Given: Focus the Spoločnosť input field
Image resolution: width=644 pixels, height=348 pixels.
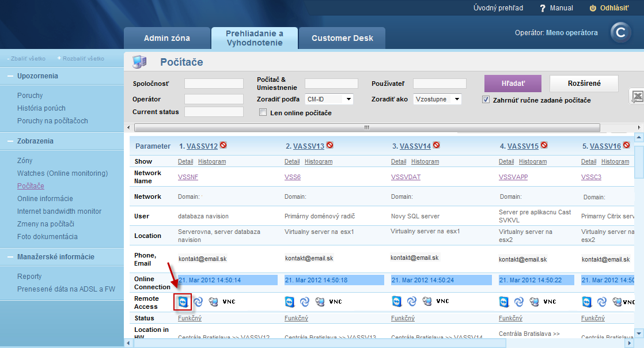Looking at the screenshot, I should [214, 84].
